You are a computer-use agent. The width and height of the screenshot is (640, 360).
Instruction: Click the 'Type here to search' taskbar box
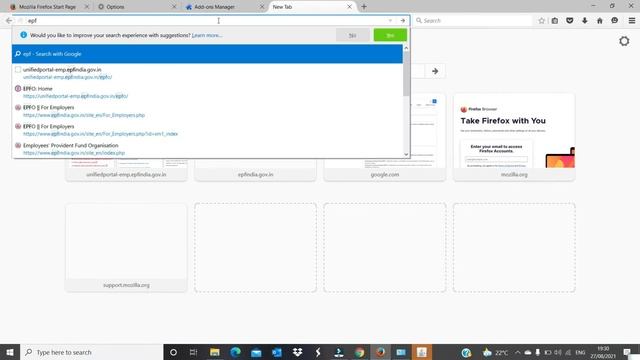pos(91,352)
